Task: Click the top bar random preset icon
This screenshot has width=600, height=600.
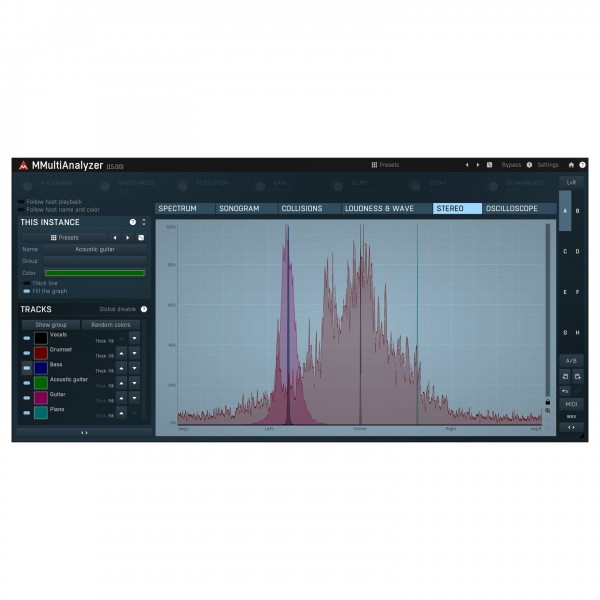Action: click(x=489, y=165)
